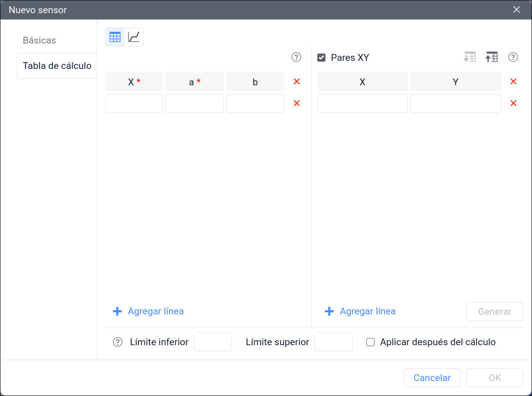Image resolution: width=532 pixels, height=396 pixels.
Task: Switch to chart view icon
Action: click(134, 37)
